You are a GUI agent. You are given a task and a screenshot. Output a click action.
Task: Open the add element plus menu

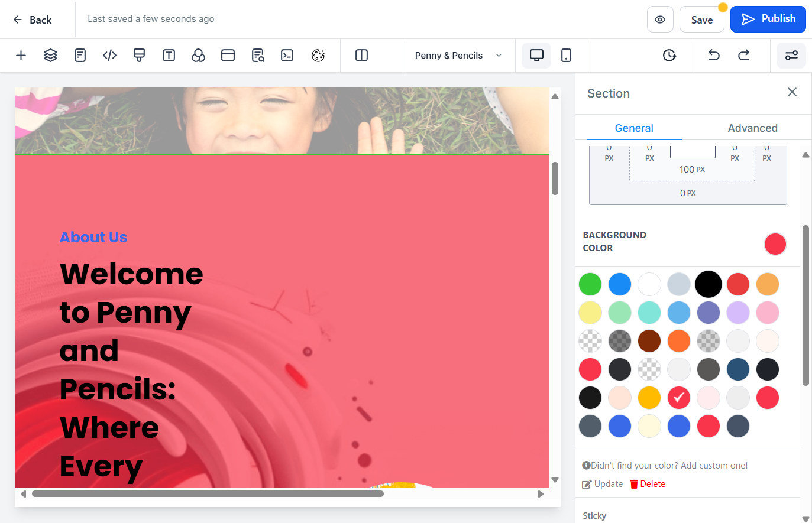point(21,56)
